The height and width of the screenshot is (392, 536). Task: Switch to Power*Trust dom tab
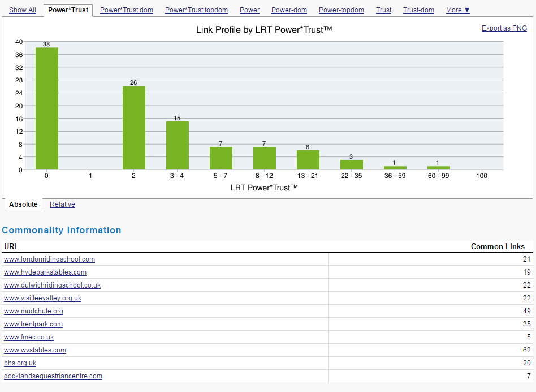coord(127,10)
